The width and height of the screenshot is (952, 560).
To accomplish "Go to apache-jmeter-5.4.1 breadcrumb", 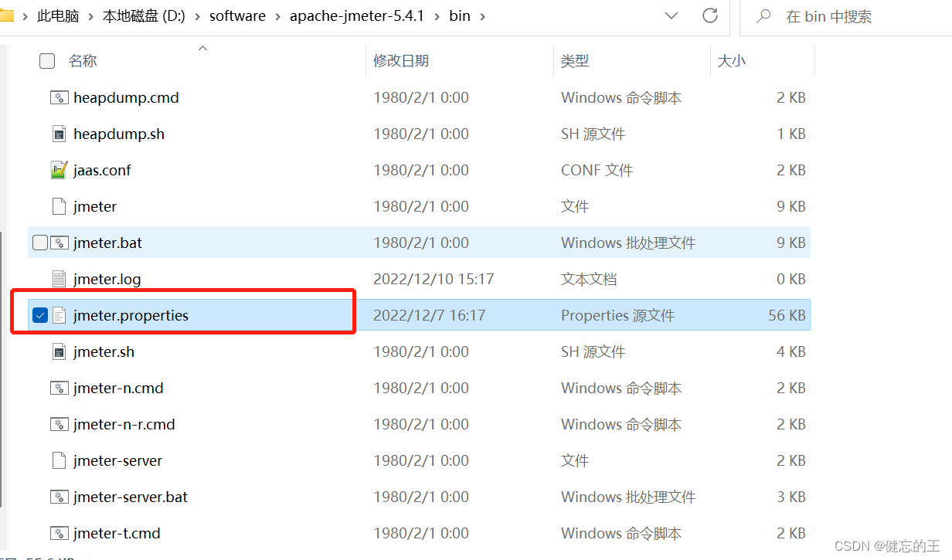I will (357, 15).
